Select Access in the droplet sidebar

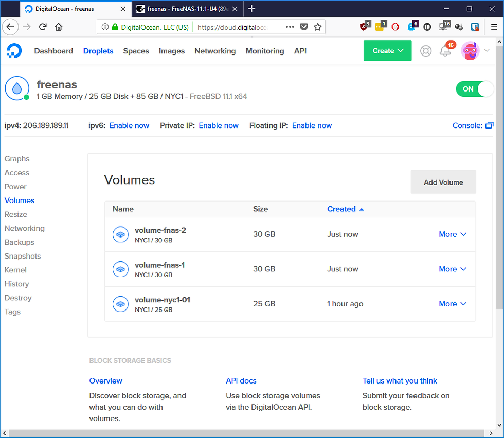point(17,173)
